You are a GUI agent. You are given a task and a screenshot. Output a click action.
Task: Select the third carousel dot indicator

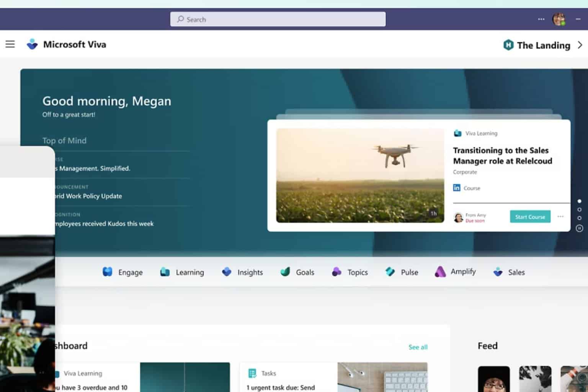click(580, 218)
